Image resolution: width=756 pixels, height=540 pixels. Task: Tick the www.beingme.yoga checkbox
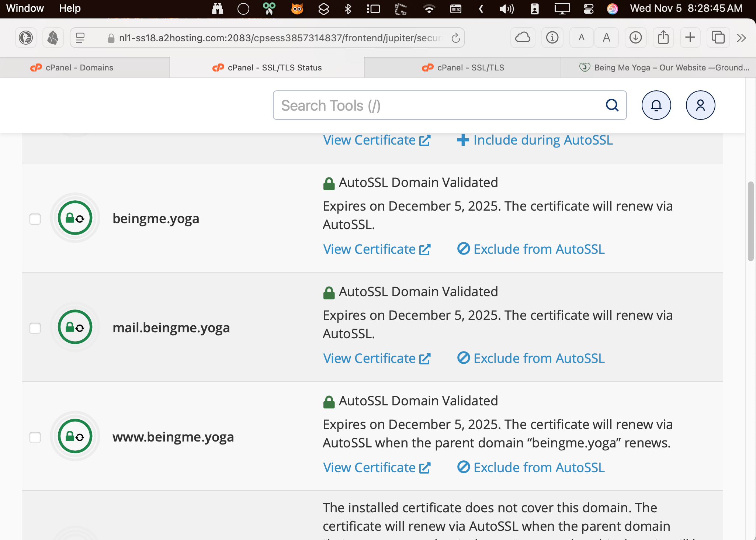[35, 437]
